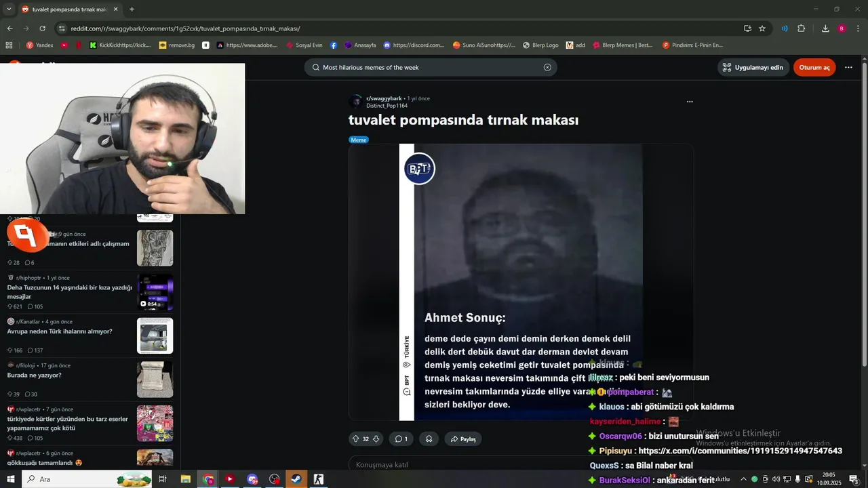Open the post comments button
The width and height of the screenshot is (868, 488).
pyautogui.click(x=401, y=439)
